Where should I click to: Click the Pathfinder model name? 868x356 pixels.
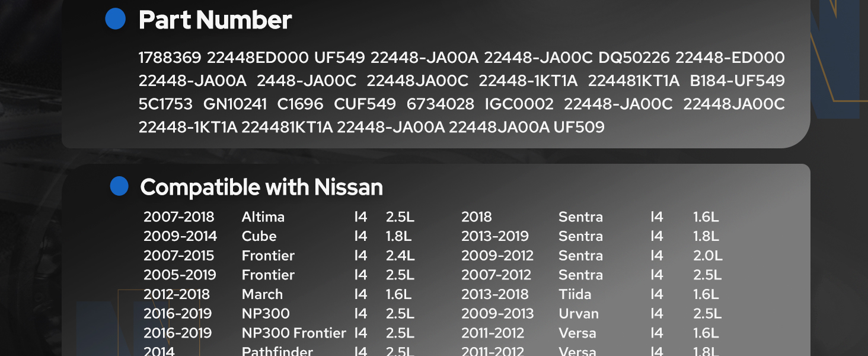(x=277, y=351)
